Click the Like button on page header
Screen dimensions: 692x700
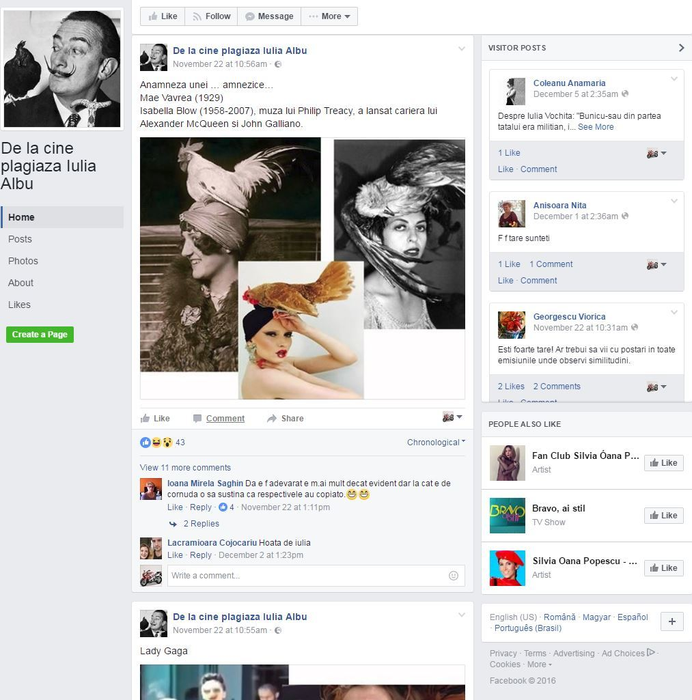click(x=163, y=17)
